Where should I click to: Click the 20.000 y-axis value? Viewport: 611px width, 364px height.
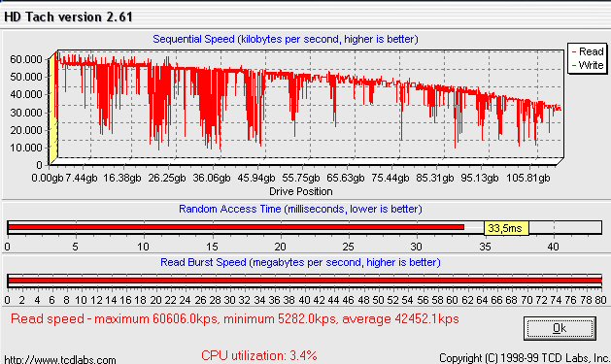(25, 130)
